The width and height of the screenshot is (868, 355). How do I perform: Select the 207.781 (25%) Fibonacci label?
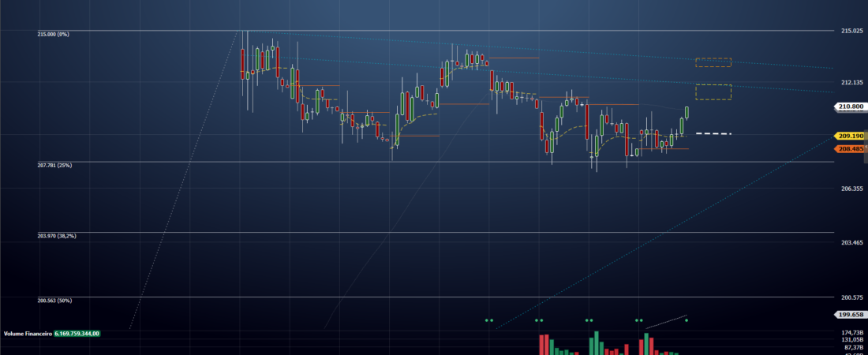(x=54, y=165)
